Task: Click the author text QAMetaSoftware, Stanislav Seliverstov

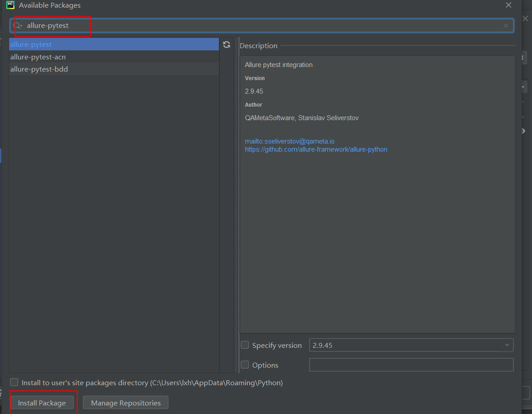Action: [302, 118]
